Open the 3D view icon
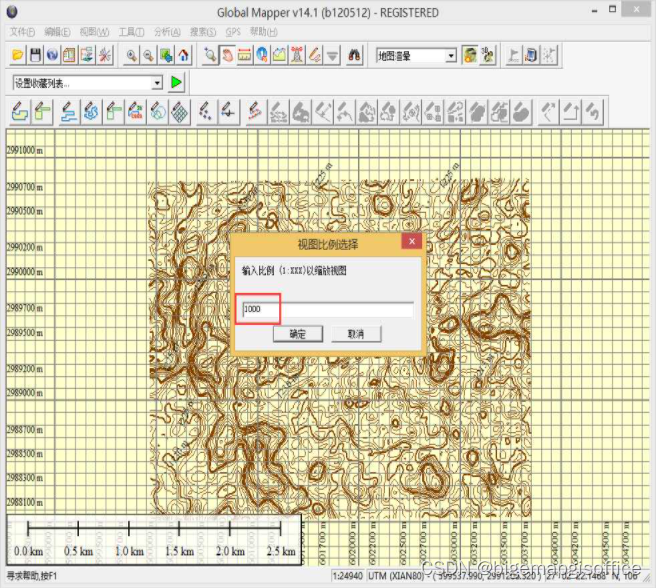Viewport: 656px width, 588px height. tap(487, 55)
